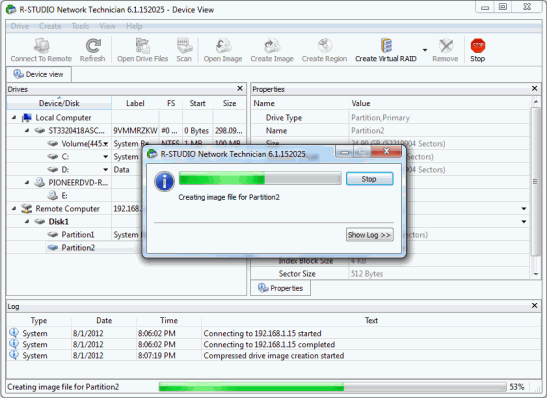This screenshot has height=398, width=547.
Task: Click the red Stop toolbar icon
Action: [x=478, y=45]
